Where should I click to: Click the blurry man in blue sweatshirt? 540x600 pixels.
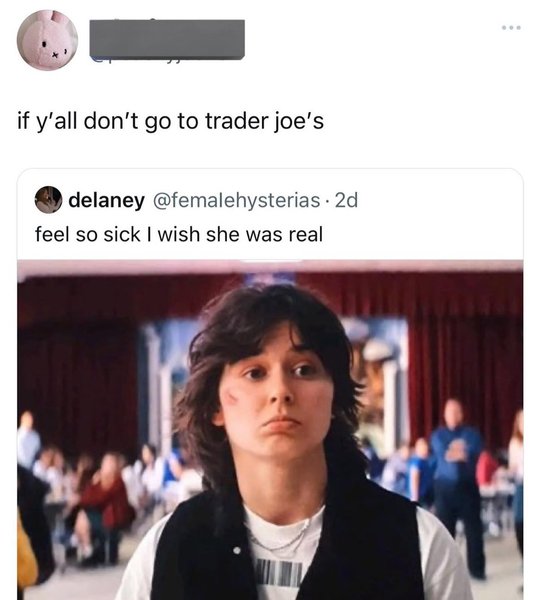coord(455,478)
